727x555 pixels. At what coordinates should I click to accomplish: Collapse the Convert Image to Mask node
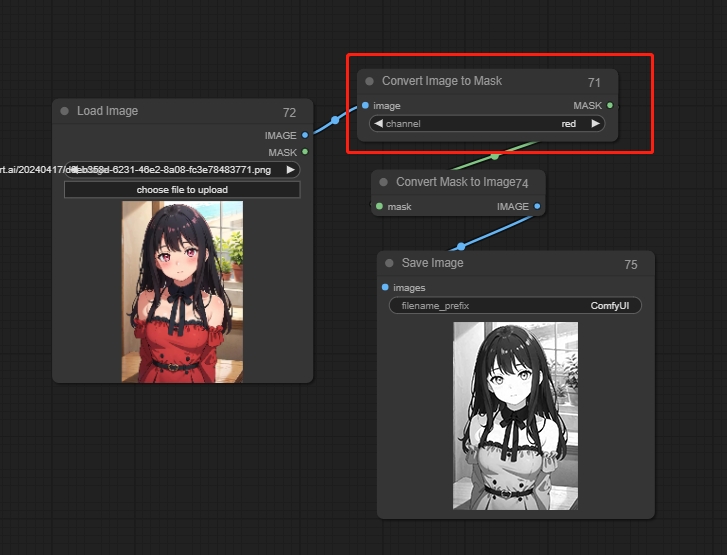[x=370, y=81]
